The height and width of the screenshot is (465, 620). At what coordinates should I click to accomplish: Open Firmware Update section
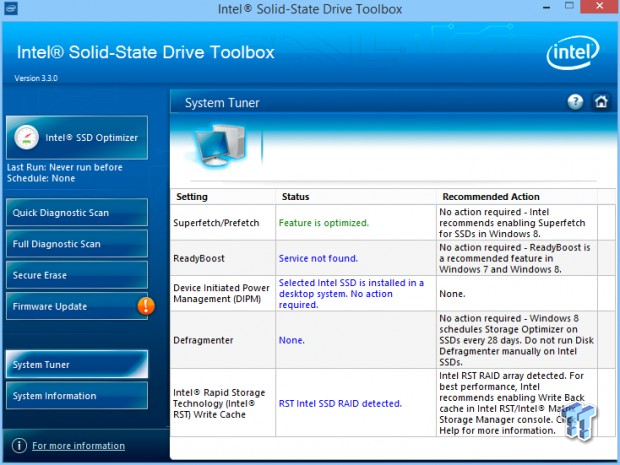[x=70, y=306]
